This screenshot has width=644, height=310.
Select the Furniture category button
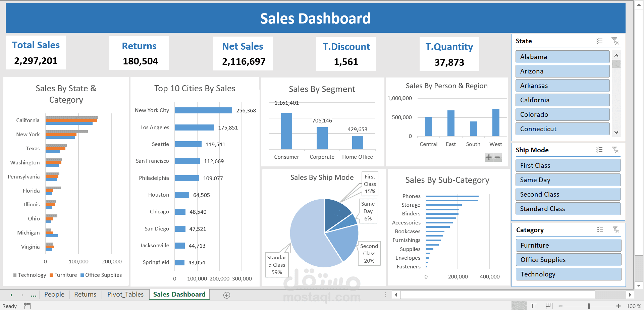569,245
